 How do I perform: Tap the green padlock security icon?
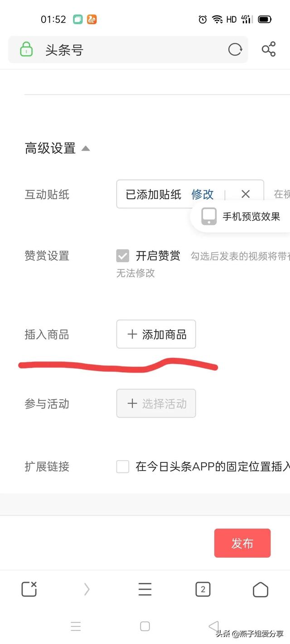click(x=26, y=49)
